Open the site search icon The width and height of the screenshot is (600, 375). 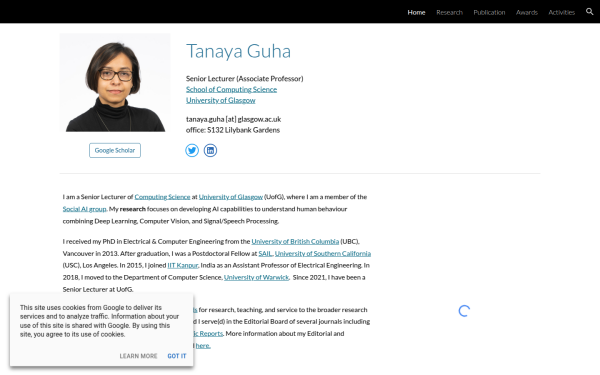pyautogui.click(x=589, y=12)
